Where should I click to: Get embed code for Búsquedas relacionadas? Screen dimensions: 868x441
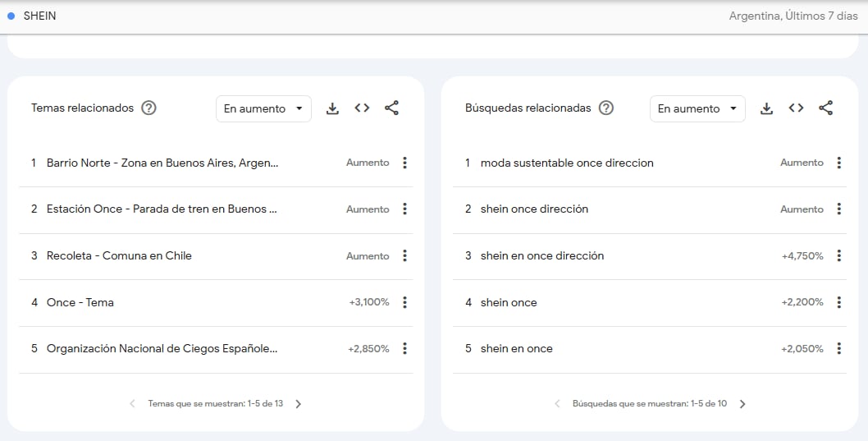(796, 108)
